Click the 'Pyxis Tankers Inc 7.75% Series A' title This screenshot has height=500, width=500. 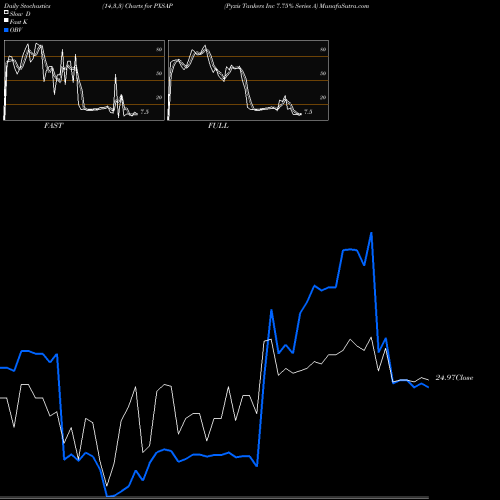[x=271, y=6]
